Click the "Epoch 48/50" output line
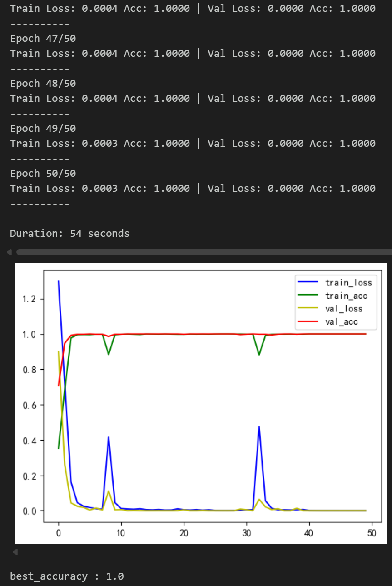Screen dimensions: 392x586 point(43,84)
